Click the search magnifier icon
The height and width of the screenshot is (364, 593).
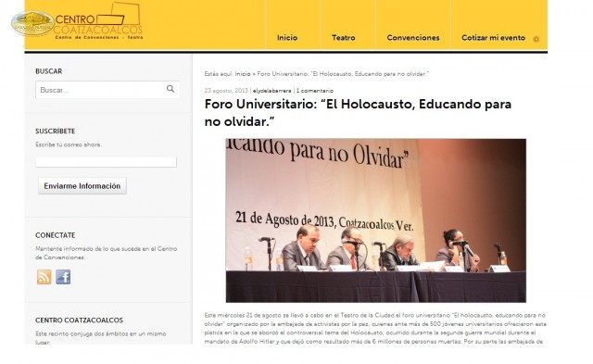coord(170,89)
